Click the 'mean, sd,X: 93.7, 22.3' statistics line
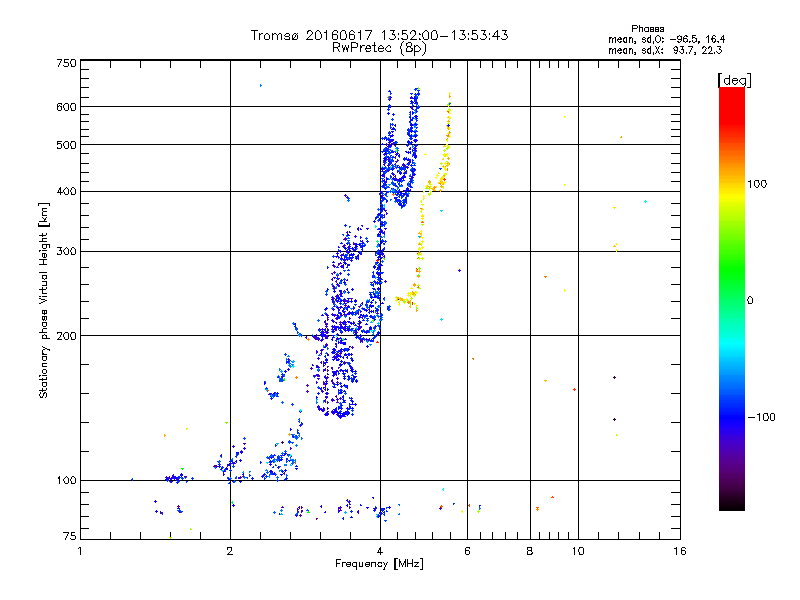800x600 pixels. click(665, 50)
